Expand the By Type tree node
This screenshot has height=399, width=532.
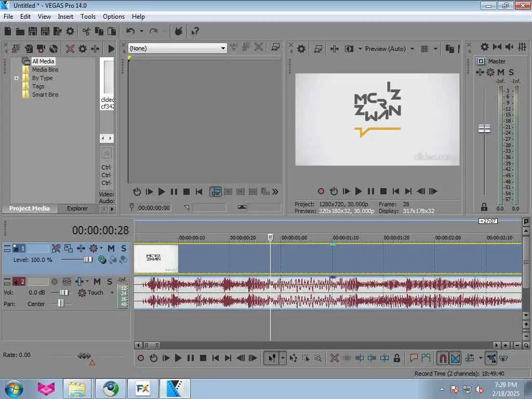coord(16,78)
